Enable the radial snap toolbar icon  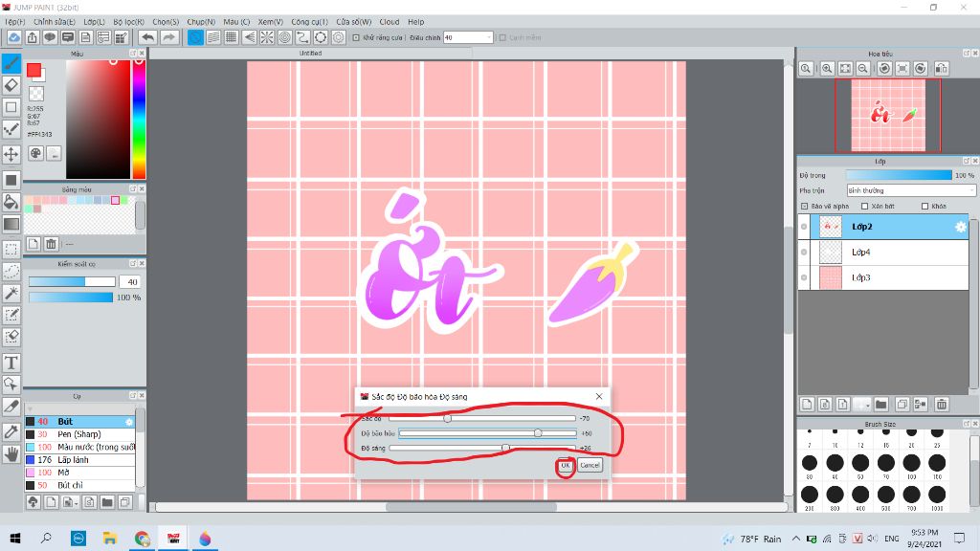click(x=267, y=37)
